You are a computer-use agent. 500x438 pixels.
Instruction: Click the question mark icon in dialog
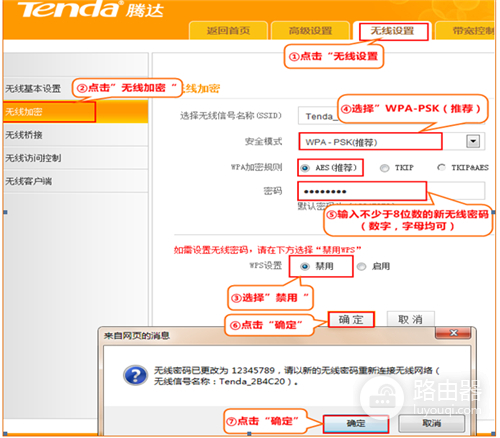[x=135, y=375]
